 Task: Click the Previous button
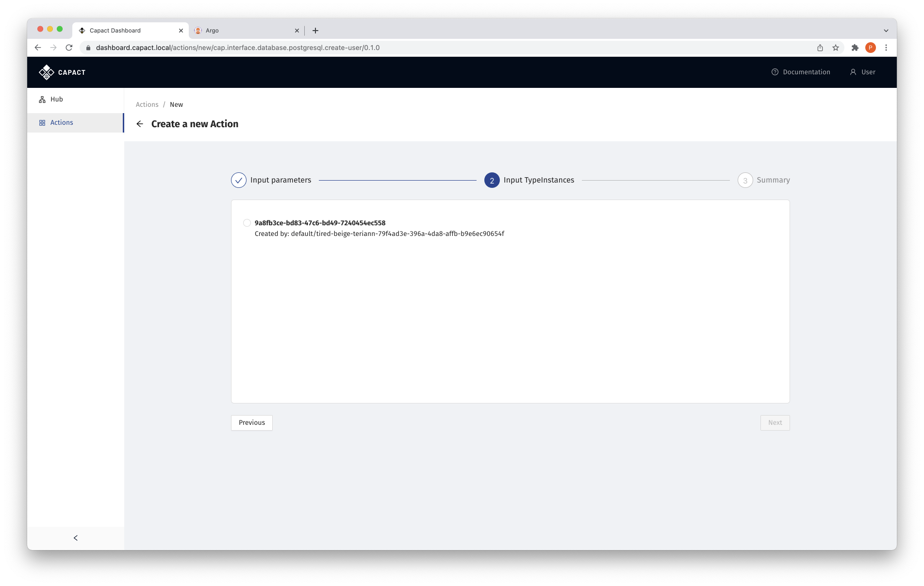(252, 423)
